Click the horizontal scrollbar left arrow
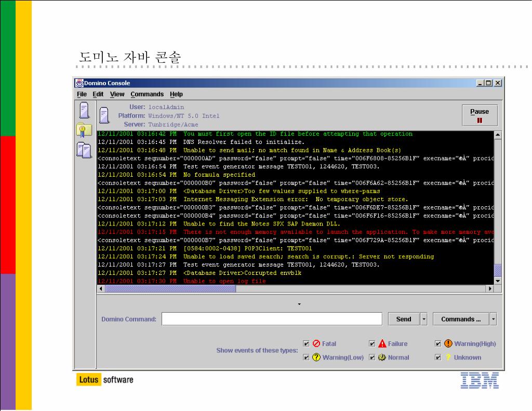Screen dimensions: 532x411 (101, 289)
